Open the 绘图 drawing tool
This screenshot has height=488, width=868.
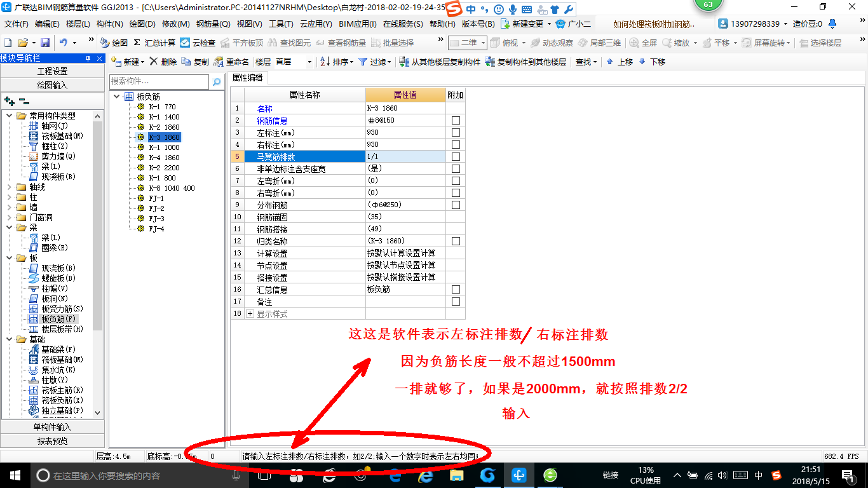pyautogui.click(x=114, y=43)
